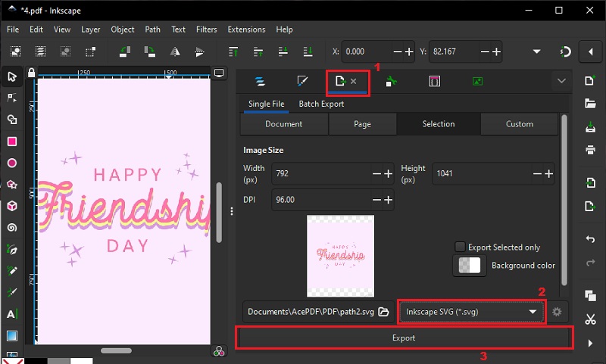Click the Undo arrow icon
Screen dimensions: 606x364
click(590, 239)
